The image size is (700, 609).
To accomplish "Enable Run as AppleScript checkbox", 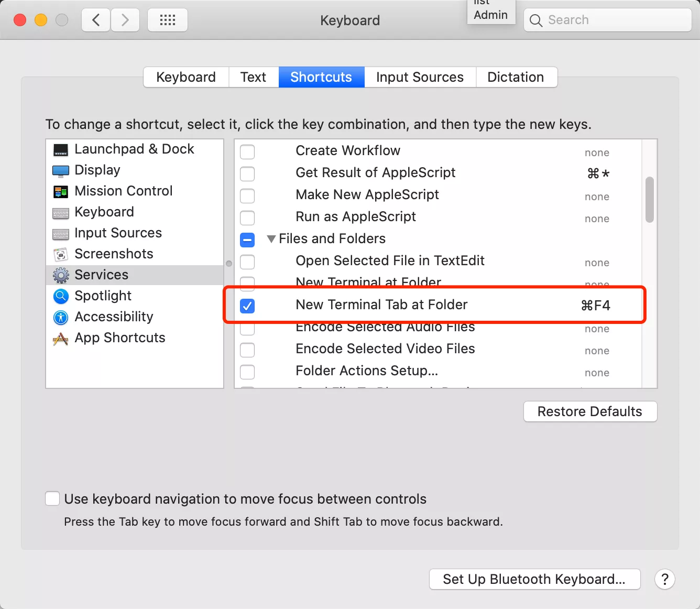I will (x=247, y=218).
